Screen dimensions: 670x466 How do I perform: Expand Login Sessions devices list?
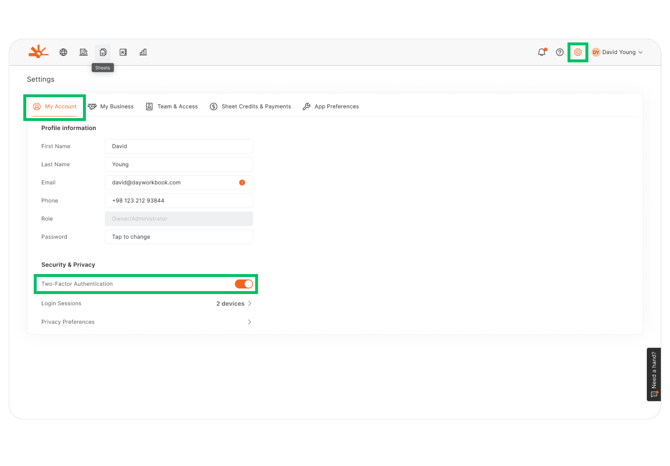point(249,304)
